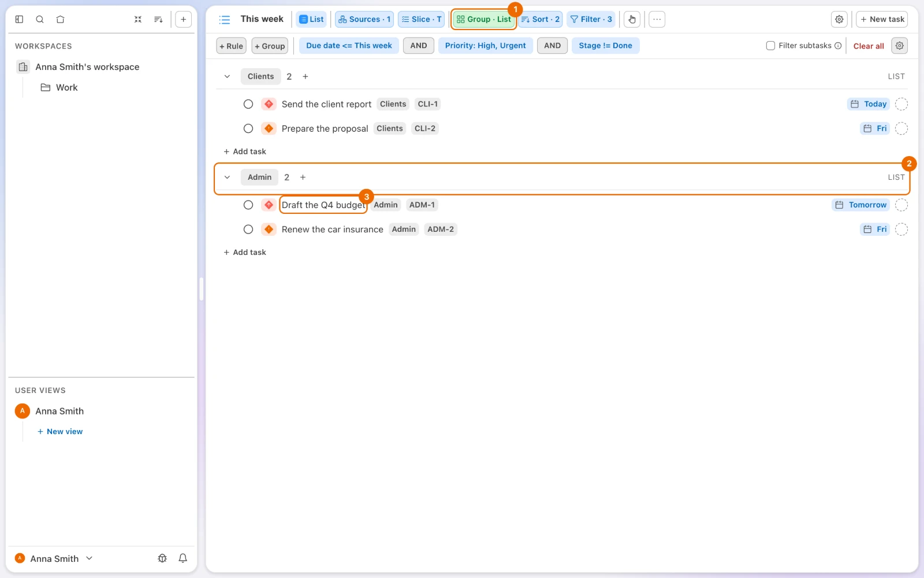Click Clear all filters
This screenshot has height=578, width=924.
click(869, 46)
